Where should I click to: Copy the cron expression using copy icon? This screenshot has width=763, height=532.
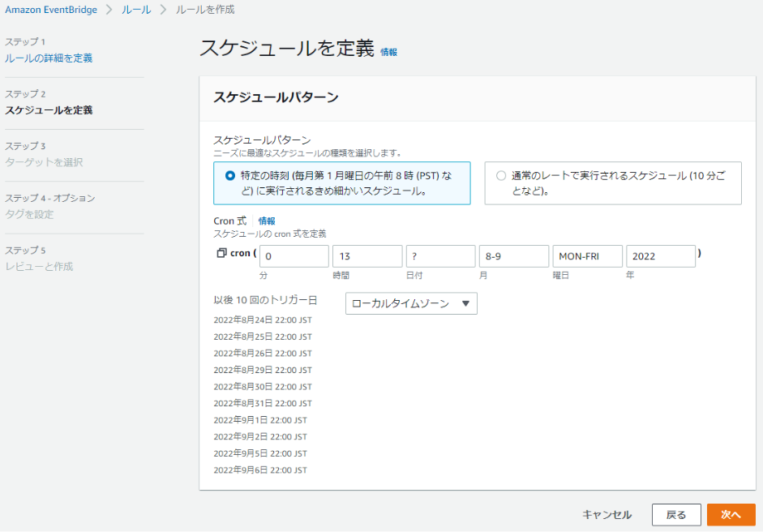221,253
